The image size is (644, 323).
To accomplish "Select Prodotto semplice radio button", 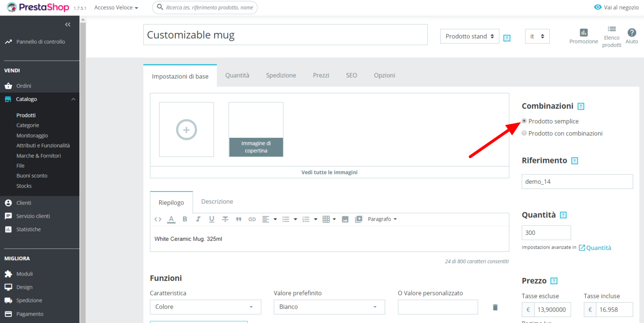I will pos(524,121).
